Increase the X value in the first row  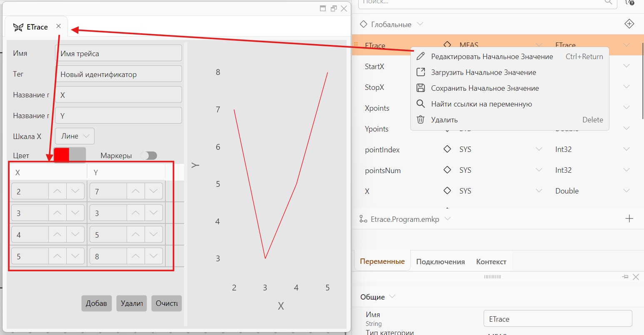(x=57, y=191)
